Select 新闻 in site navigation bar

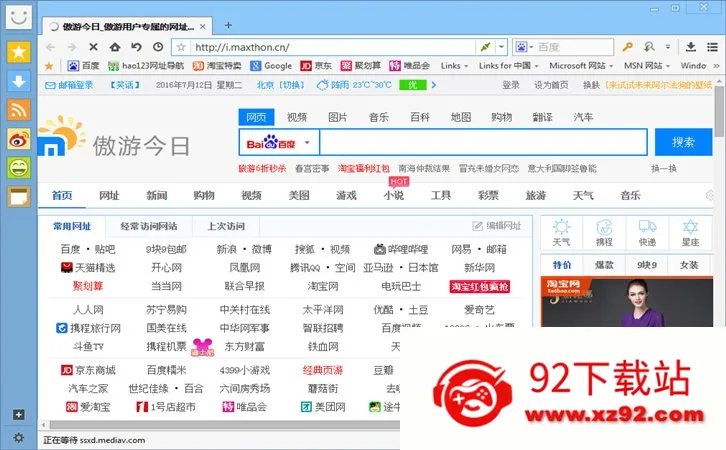coord(156,196)
